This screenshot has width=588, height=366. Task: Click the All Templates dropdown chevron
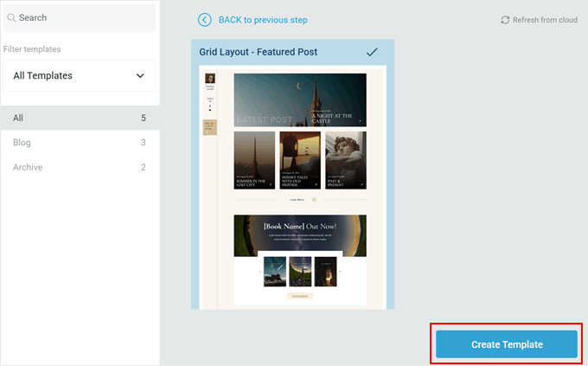click(140, 76)
